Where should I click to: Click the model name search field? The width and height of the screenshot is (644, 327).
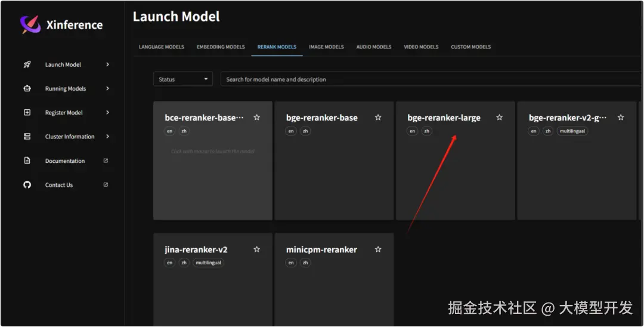pos(431,79)
